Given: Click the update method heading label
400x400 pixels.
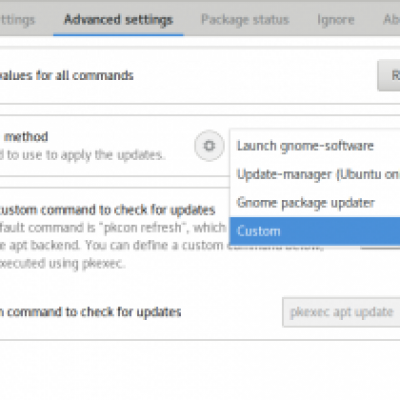Looking at the screenshot, I should coord(26,137).
